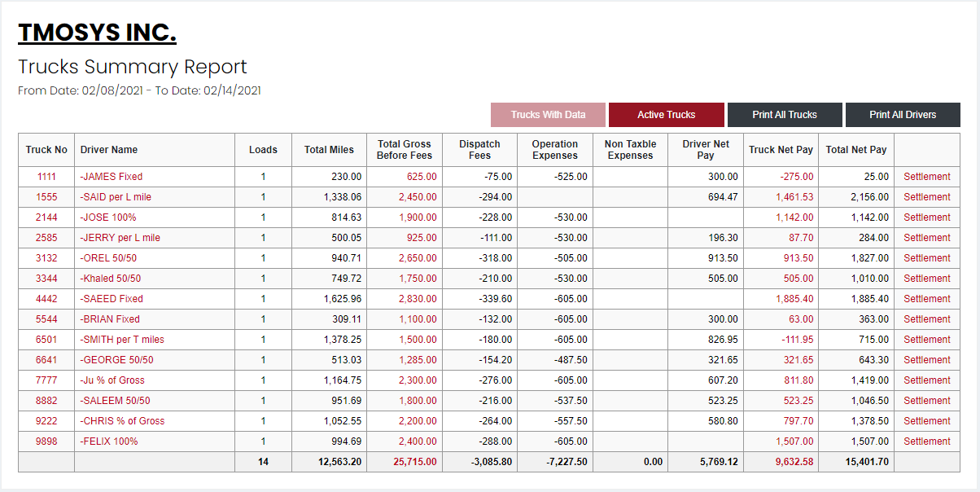Click Operation Expenses column header
980x492 pixels.
point(555,150)
